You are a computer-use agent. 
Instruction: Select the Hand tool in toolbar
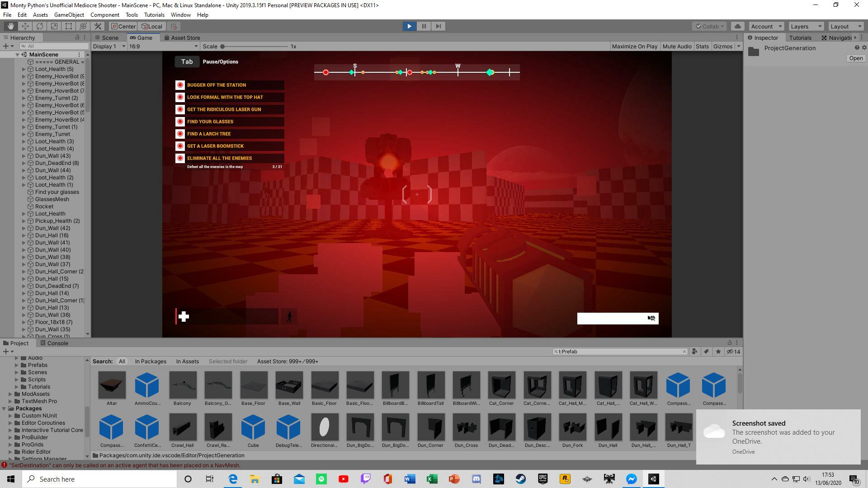tap(10, 26)
